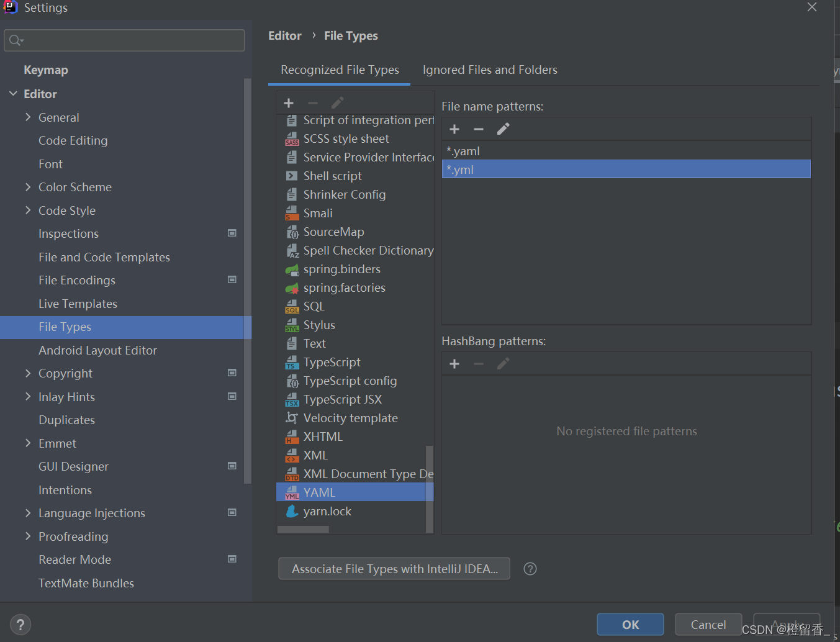The image size is (840, 642).
Task: Open Android Layout Editor settings
Action: click(97, 350)
